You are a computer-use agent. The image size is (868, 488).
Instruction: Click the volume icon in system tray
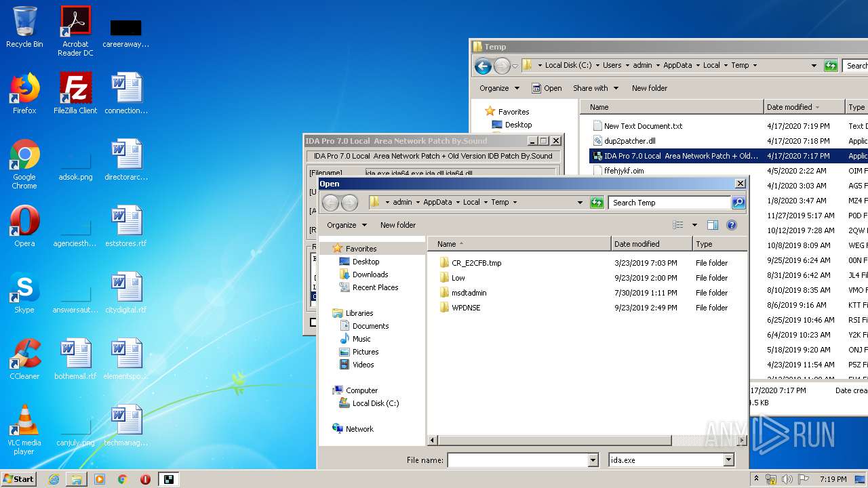pos(787,479)
